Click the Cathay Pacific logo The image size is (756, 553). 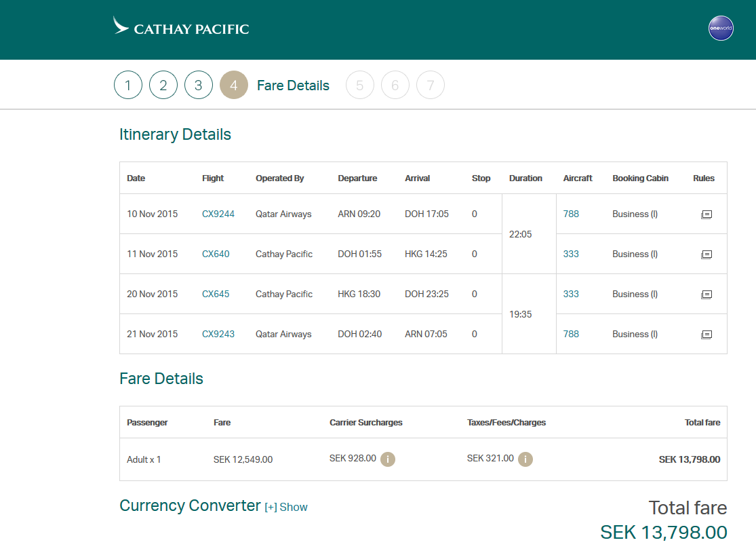tap(181, 28)
